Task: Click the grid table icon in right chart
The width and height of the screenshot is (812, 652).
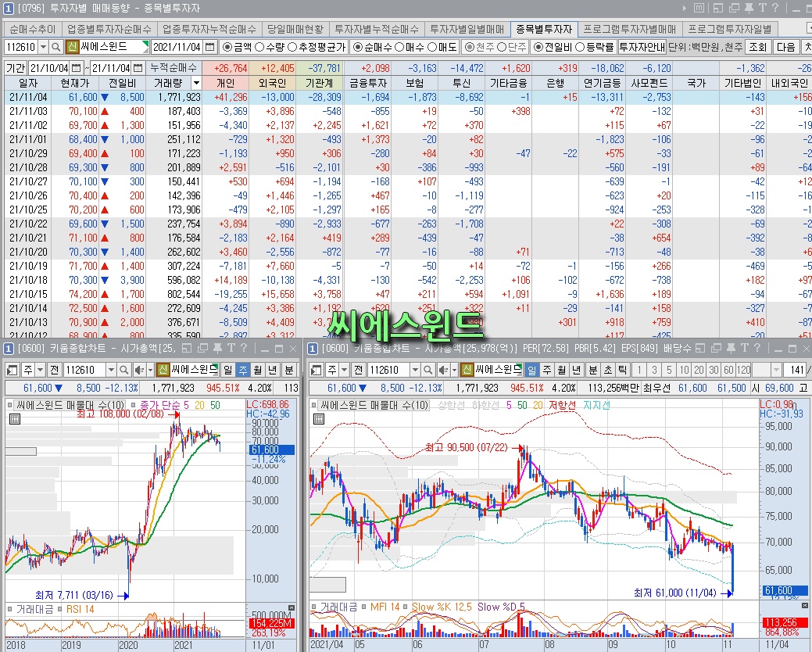Action: click(319, 419)
